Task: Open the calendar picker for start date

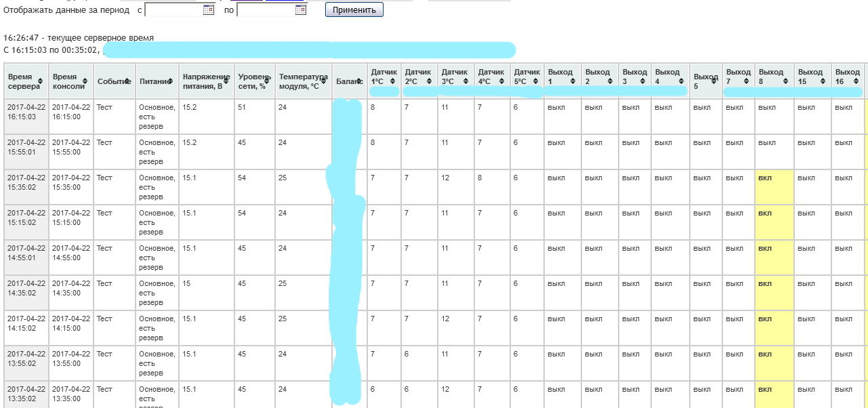Action: coord(208,10)
